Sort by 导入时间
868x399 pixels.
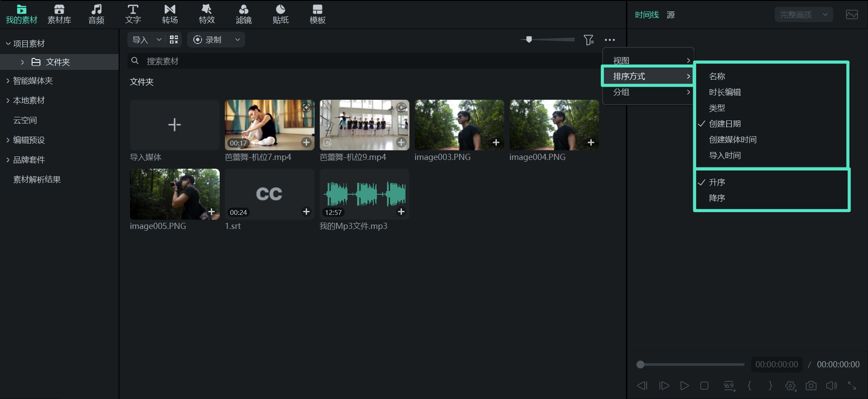pos(725,156)
